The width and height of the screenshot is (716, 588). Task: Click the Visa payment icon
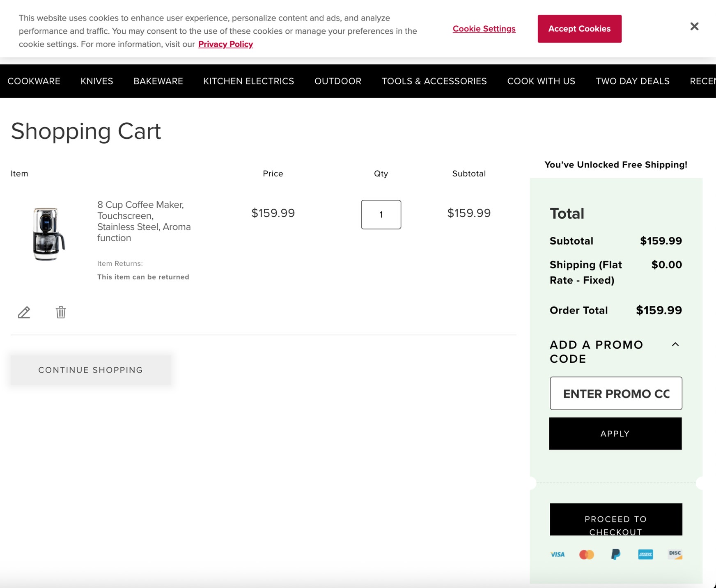557,554
